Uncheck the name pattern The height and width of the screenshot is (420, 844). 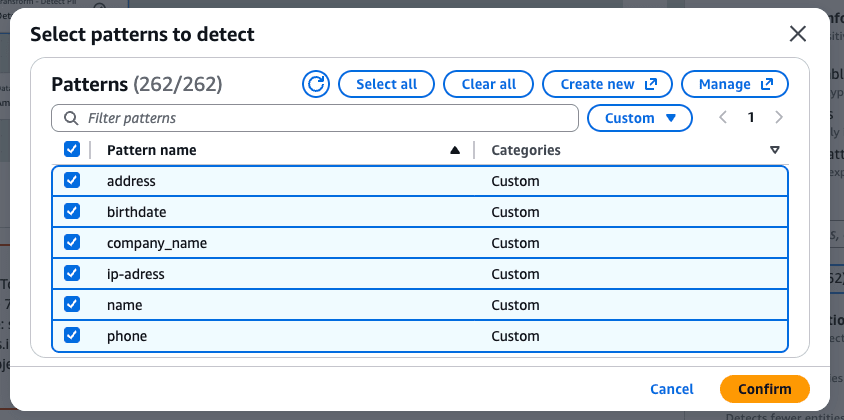[72, 304]
